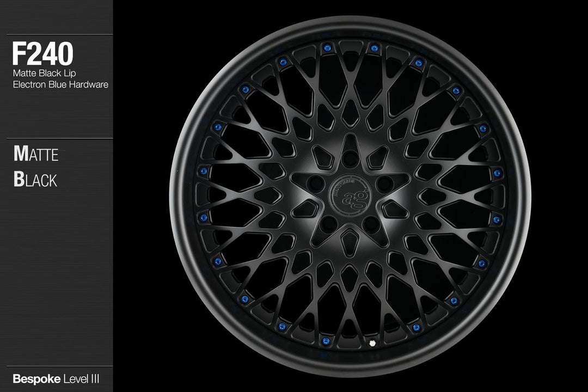Image resolution: width=588 pixels, height=392 pixels.
Task: Click the ag logo center cap
Action: pyautogui.click(x=350, y=195)
